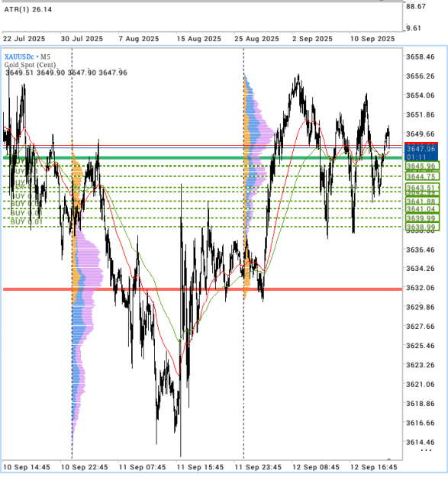Click the dashed vertical line at 10 Sep 22:45
Image resolution: width=448 pixels, height=477 pixels.
[x=72, y=253]
